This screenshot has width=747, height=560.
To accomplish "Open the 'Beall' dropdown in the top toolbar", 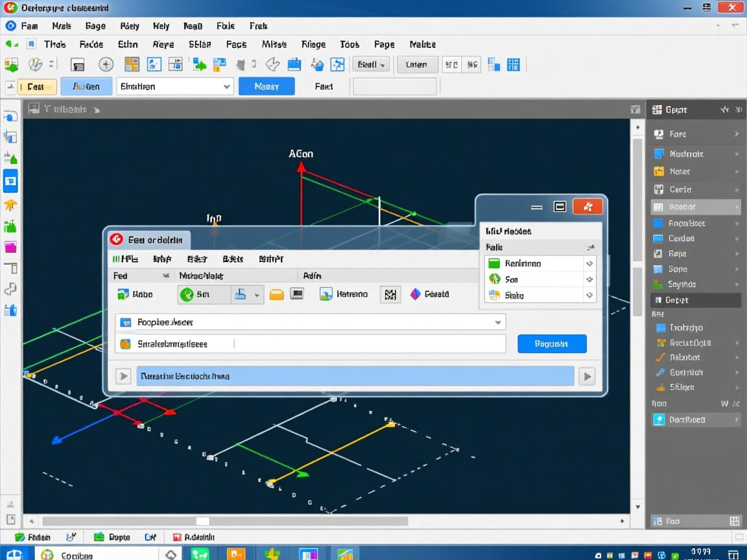I will [371, 64].
